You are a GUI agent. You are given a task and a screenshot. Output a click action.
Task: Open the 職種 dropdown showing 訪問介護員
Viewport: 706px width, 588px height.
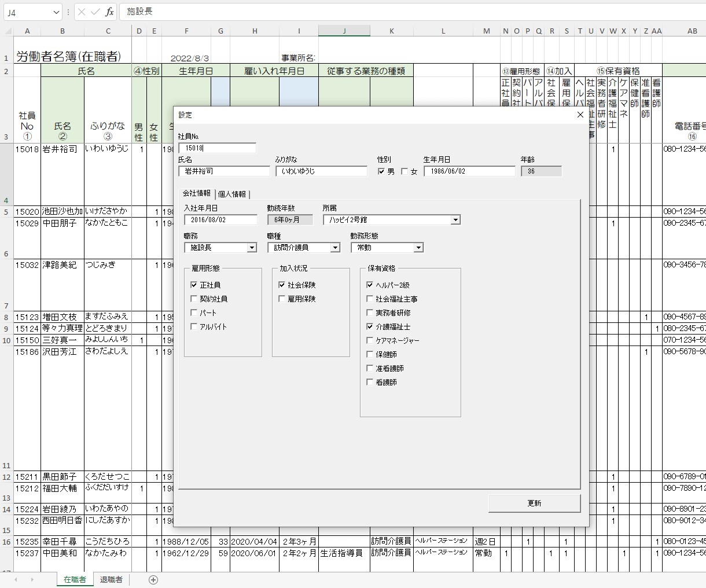335,248
